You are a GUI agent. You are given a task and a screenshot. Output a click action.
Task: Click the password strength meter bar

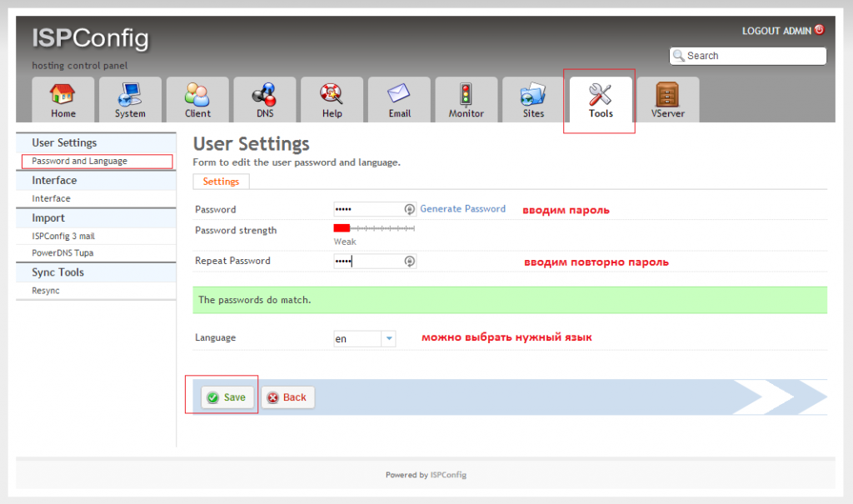(x=374, y=228)
